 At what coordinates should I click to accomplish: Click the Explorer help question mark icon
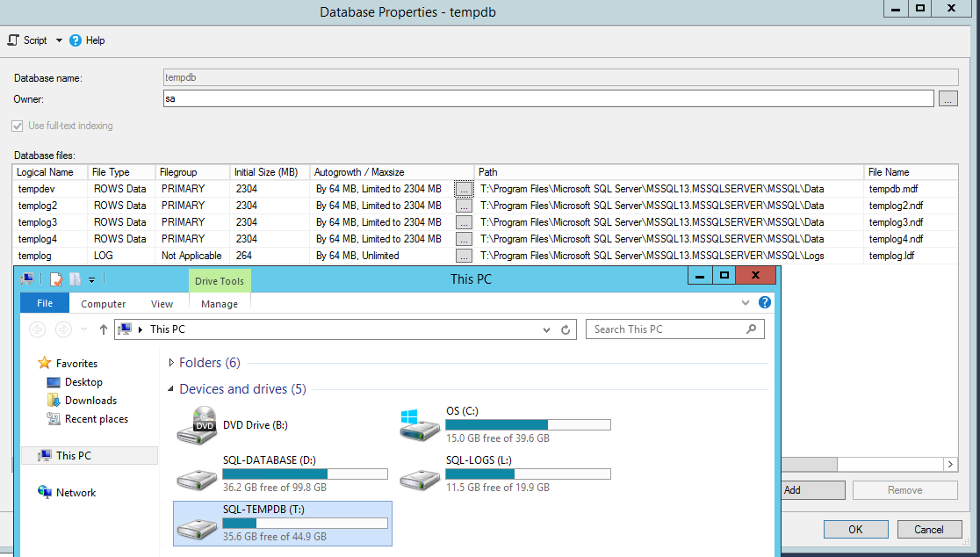765,302
